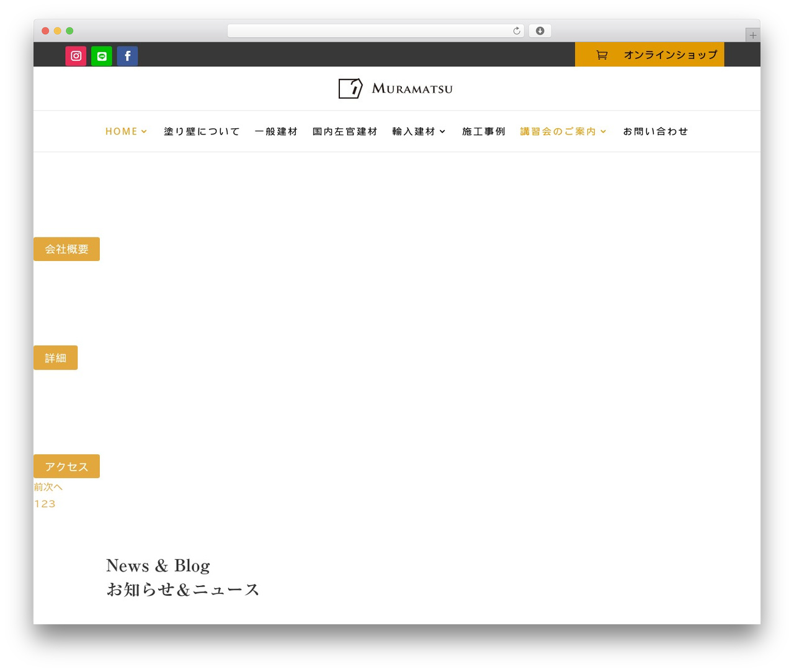Screen dimensions: 794x672
Task: Click the 詳細 button
Action: click(x=55, y=358)
